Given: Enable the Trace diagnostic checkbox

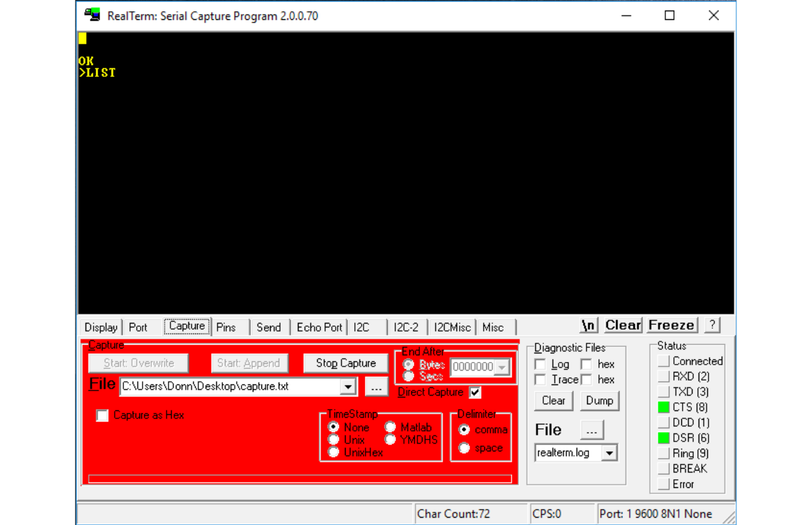Looking at the screenshot, I should tap(540, 380).
